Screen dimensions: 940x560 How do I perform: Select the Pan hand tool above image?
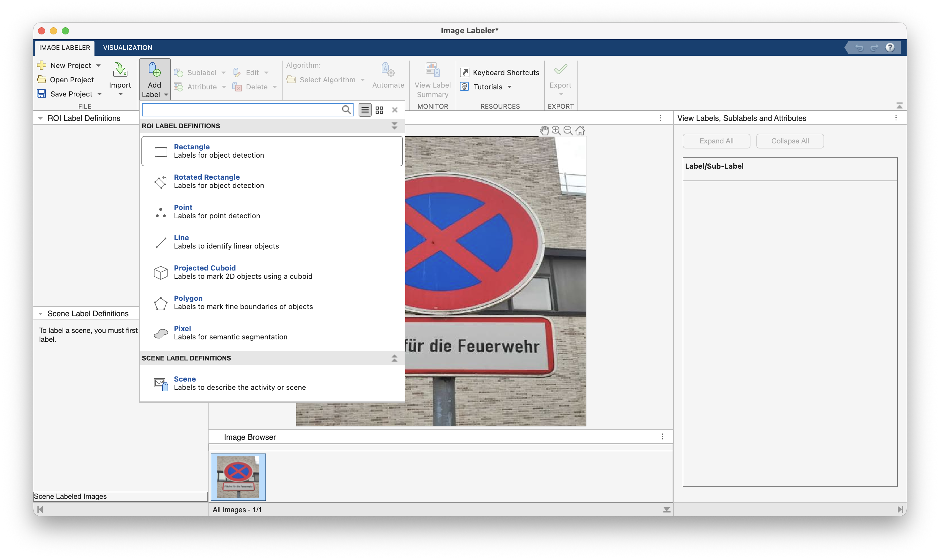[544, 131]
